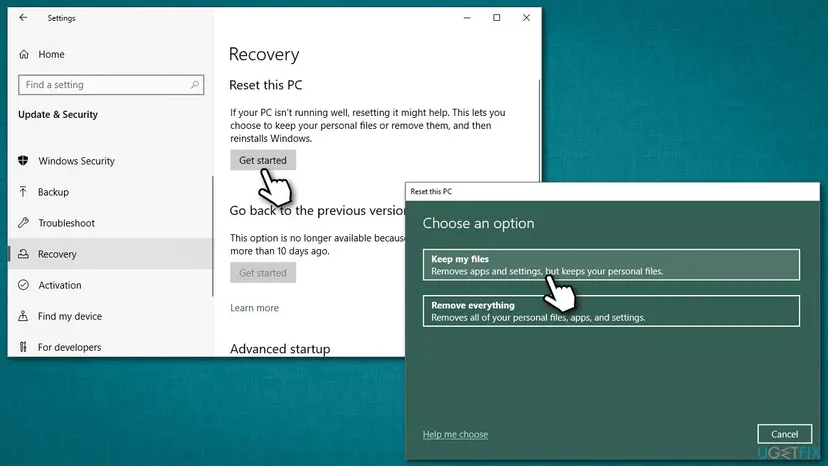
Task: Close the Settings window
Action: 526,17
